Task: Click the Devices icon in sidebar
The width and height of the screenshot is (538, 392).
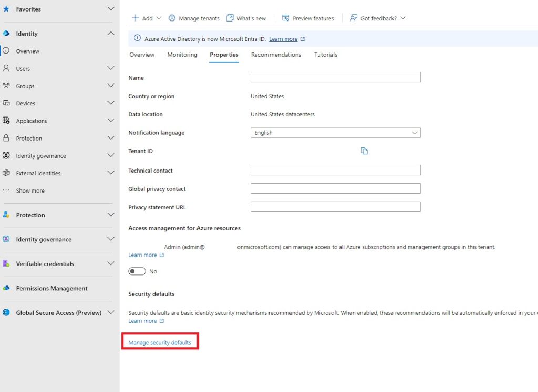Action: coord(6,103)
